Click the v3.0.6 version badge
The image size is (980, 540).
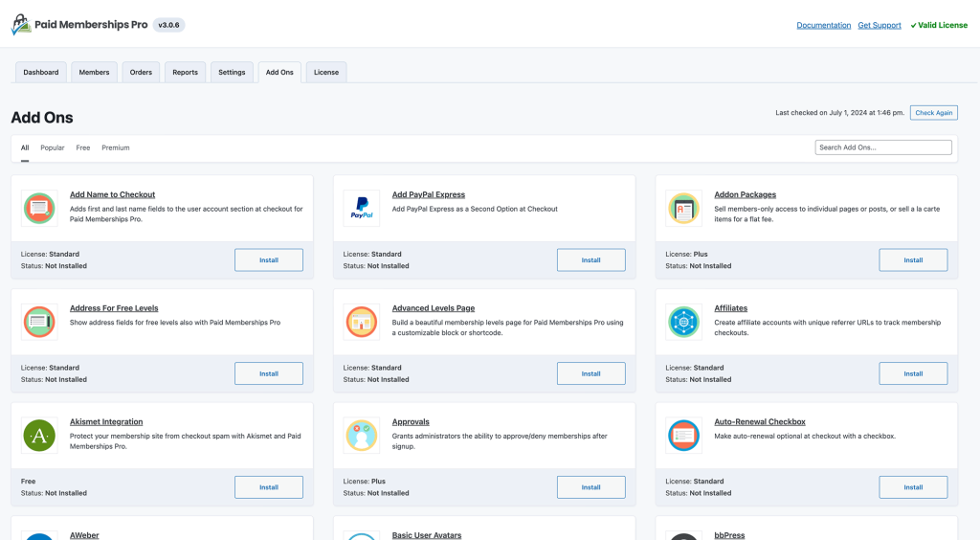pos(168,25)
